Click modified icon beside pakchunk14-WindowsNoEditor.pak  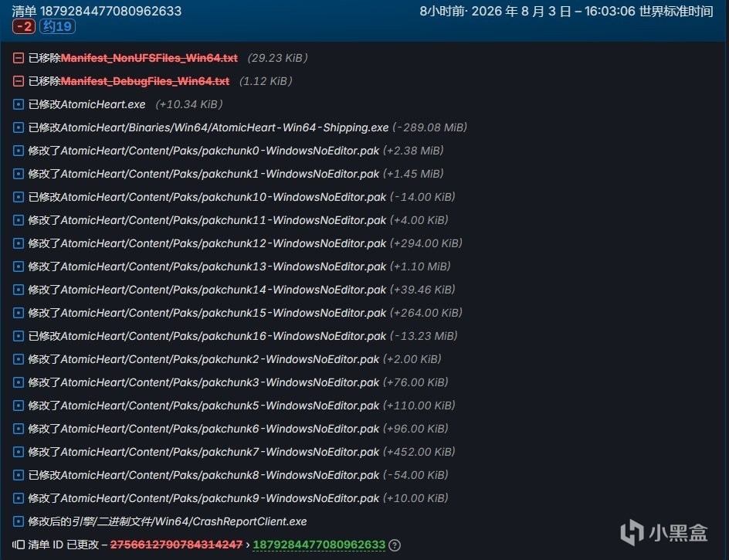(x=19, y=290)
